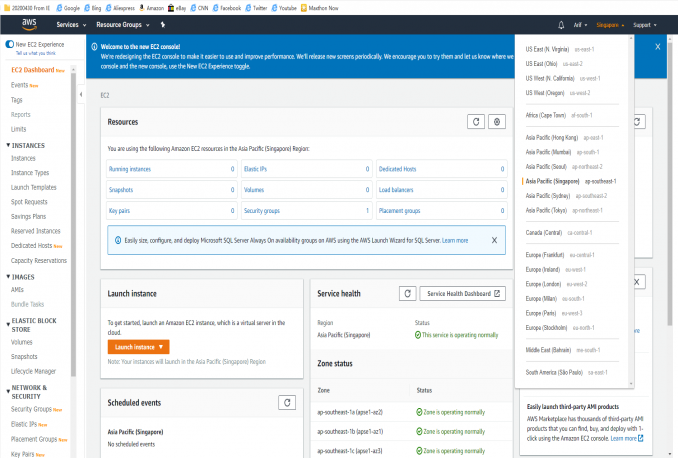Refresh the Resources panel
Screen dimensions: 678x458
pos(476,121)
